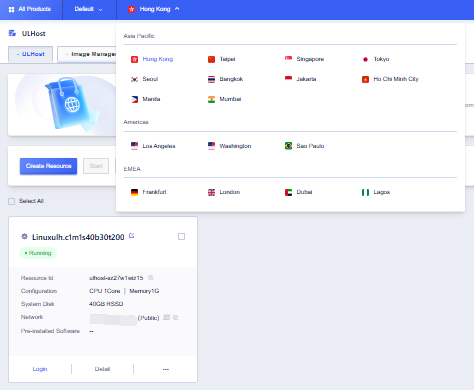Check the Linuxulh host card checkbox

pyautogui.click(x=181, y=236)
